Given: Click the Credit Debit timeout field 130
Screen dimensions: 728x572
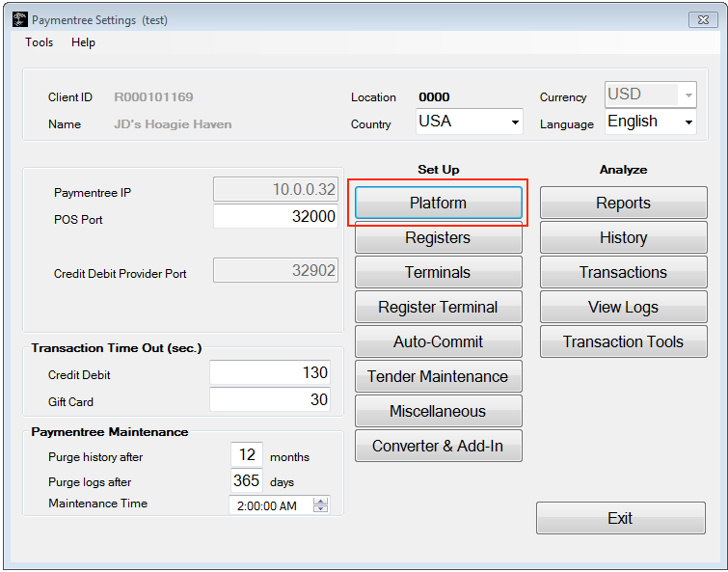Looking at the screenshot, I should (270, 372).
